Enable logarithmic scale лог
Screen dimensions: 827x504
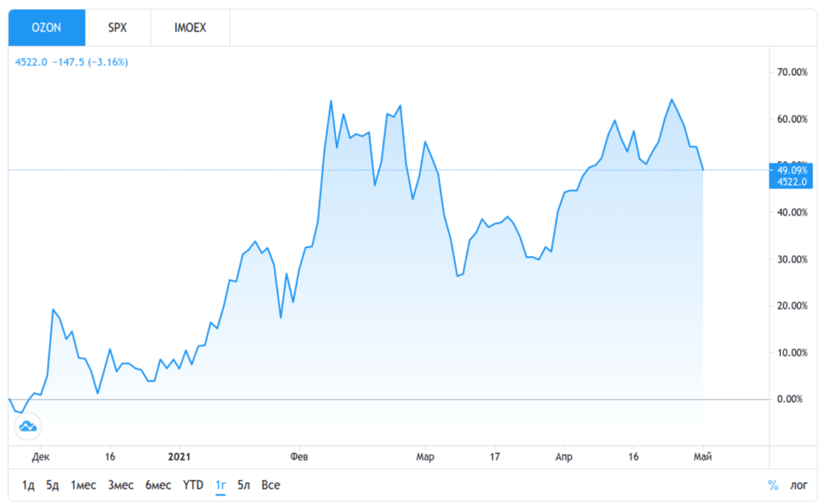click(x=798, y=485)
